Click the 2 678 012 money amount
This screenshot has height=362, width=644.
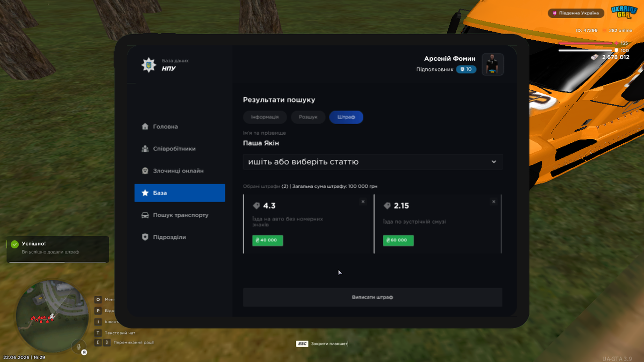coord(616,57)
